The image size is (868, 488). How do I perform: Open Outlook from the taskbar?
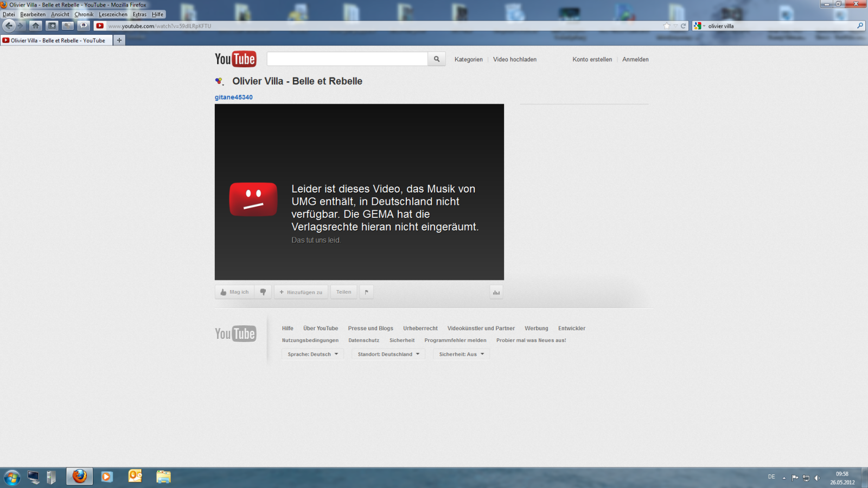point(135,477)
